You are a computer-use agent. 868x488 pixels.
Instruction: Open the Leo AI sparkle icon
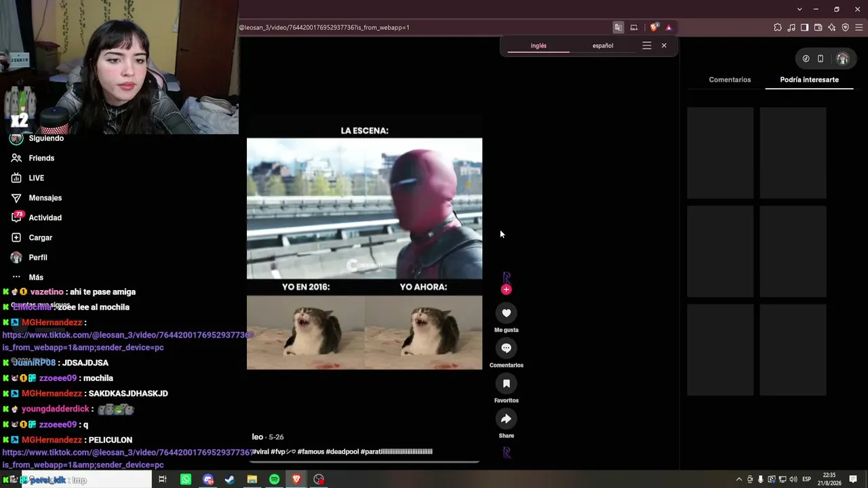point(832,28)
